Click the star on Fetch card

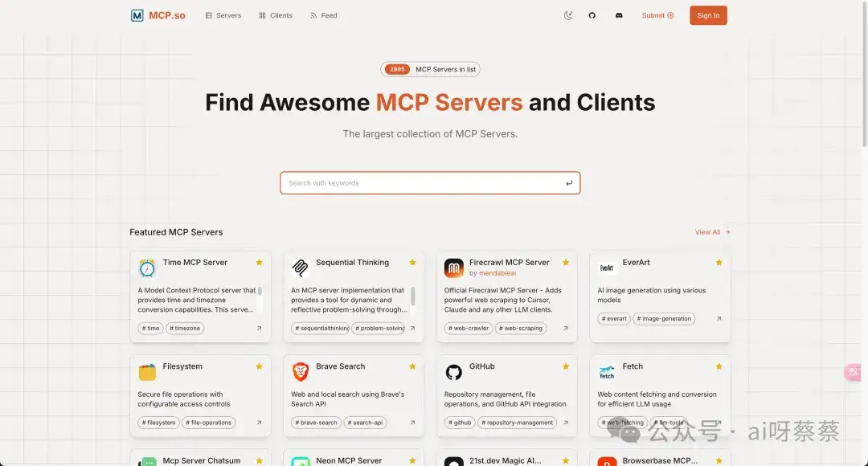(719, 366)
